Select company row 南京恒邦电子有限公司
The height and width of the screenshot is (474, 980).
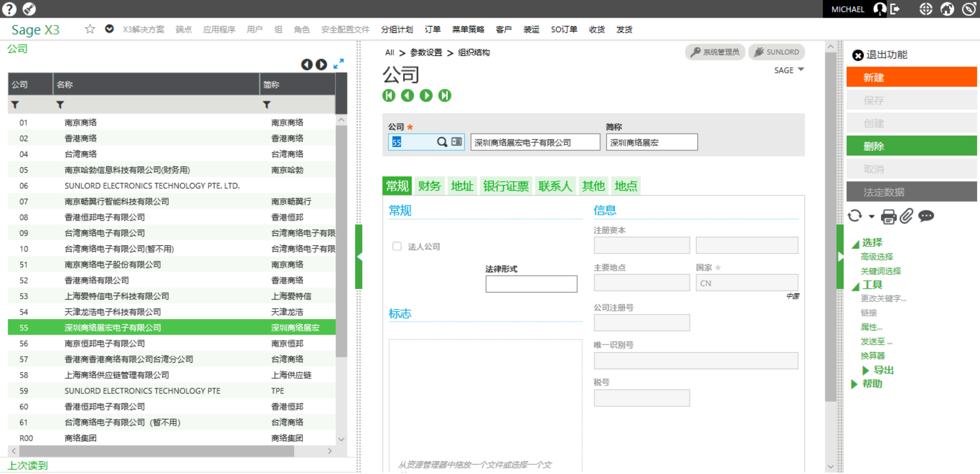(x=171, y=343)
